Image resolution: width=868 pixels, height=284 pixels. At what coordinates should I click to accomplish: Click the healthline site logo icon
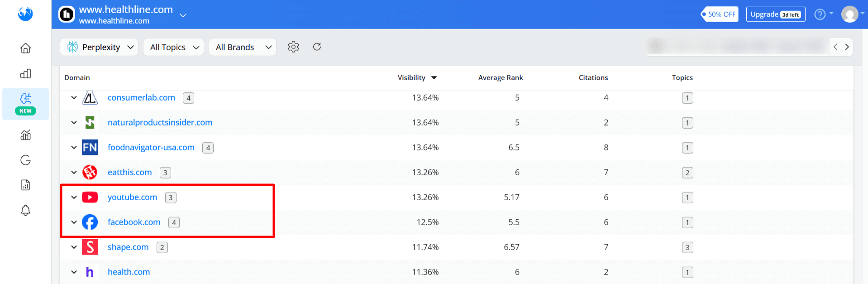tap(67, 14)
